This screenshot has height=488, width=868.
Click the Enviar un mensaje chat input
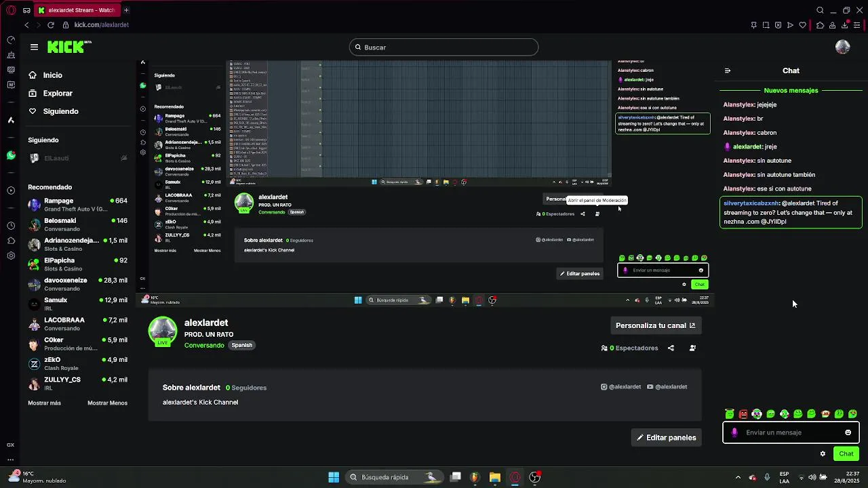[791, 432]
